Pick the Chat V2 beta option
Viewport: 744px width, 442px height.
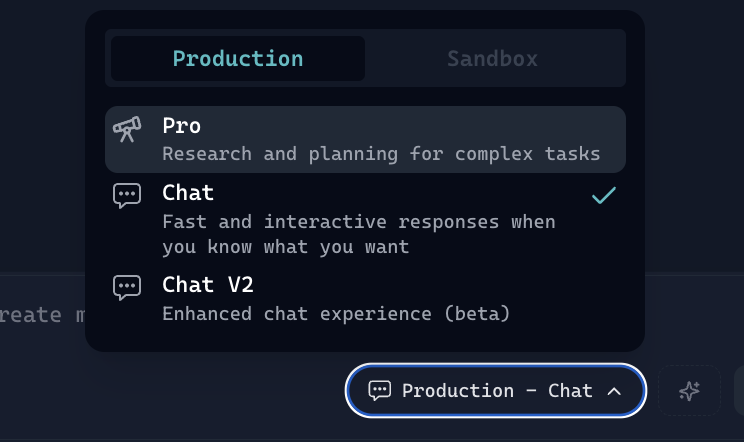coord(365,299)
